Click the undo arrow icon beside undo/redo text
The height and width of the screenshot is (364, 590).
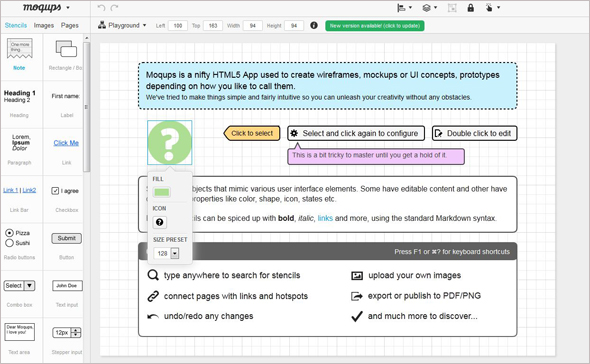pyautogui.click(x=153, y=317)
